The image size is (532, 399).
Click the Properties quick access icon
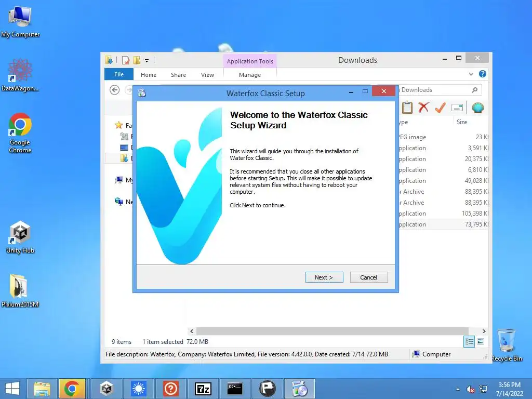coord(126,60)
